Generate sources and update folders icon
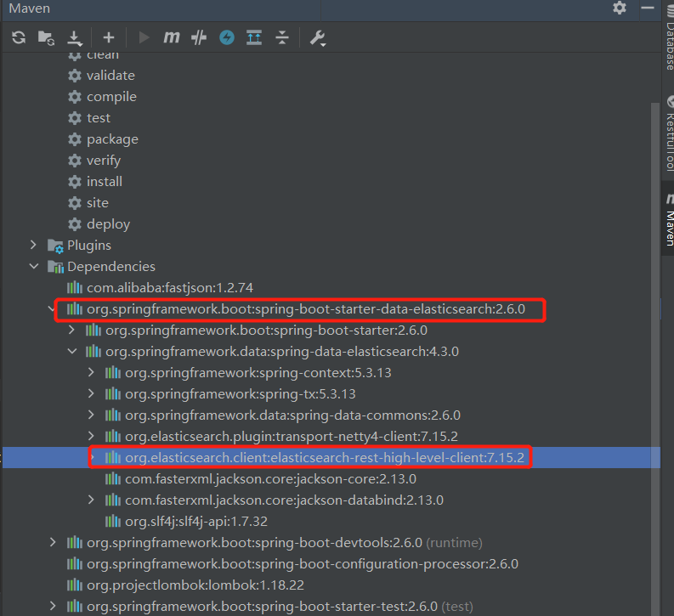This screenshot has height=616, width=674. tap(46, 37)
